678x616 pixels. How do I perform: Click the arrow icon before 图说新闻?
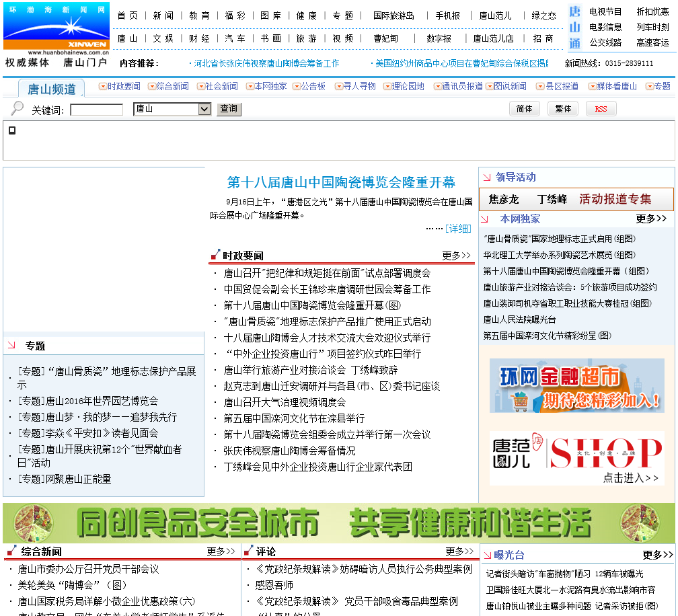(x=490, y=87)
